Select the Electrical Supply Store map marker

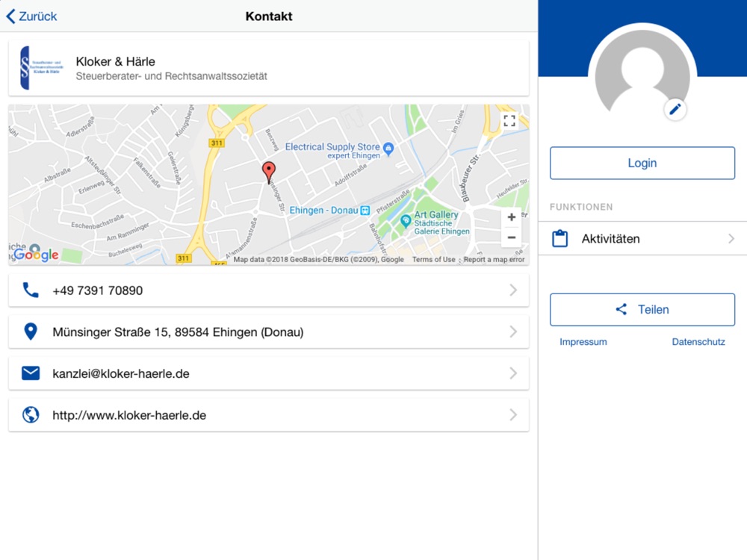[x=388, y=149]
